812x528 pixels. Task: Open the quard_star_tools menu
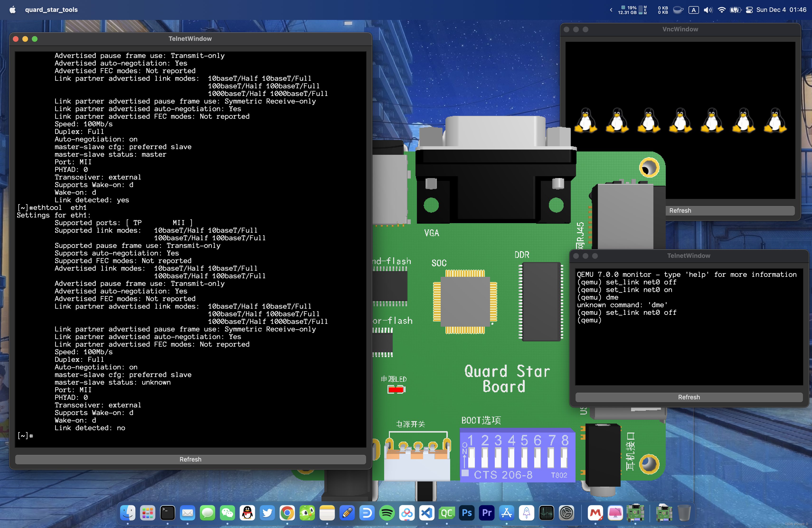click(52, 9)
